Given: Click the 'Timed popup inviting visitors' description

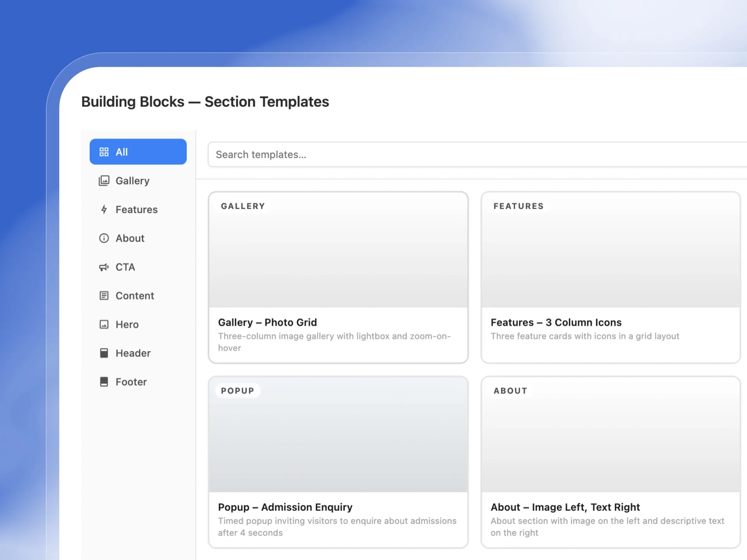Looking at the screenshot, I should [x=337, y=527].
